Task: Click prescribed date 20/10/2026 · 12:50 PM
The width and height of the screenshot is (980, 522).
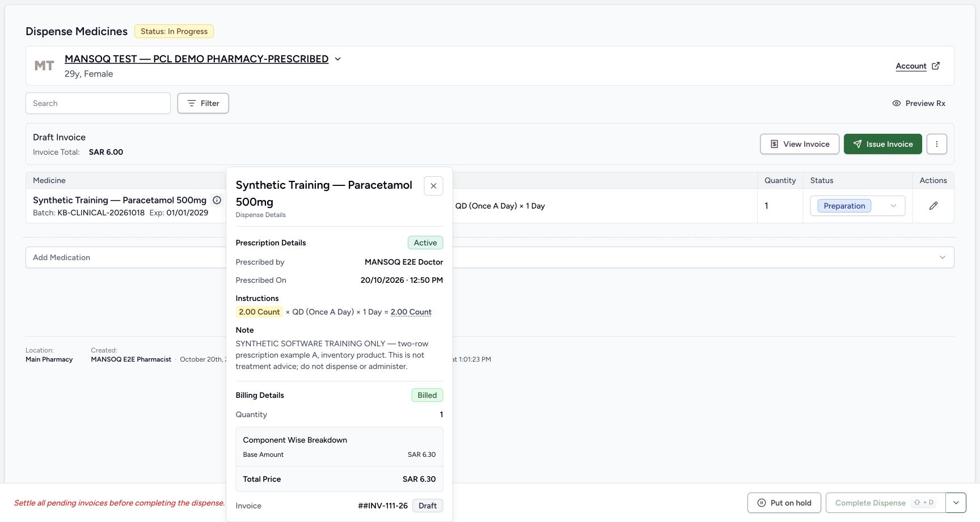Action: tap(402, 280)
